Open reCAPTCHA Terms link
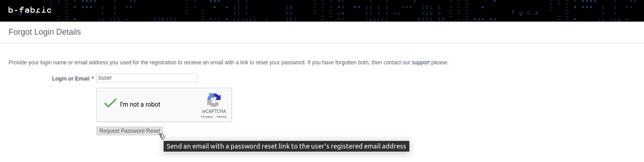Screen dimensions: 644x162 pyautogui.click(x=222, y=117)
